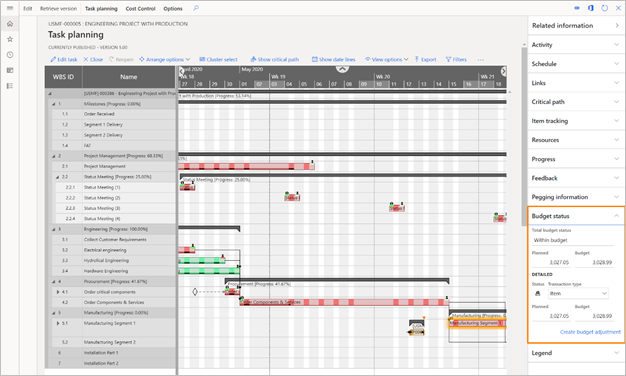Image resolution: width=626 pixels, height=376 pixels.
Task: Expand the Progress section
Action: coord(575,159)
